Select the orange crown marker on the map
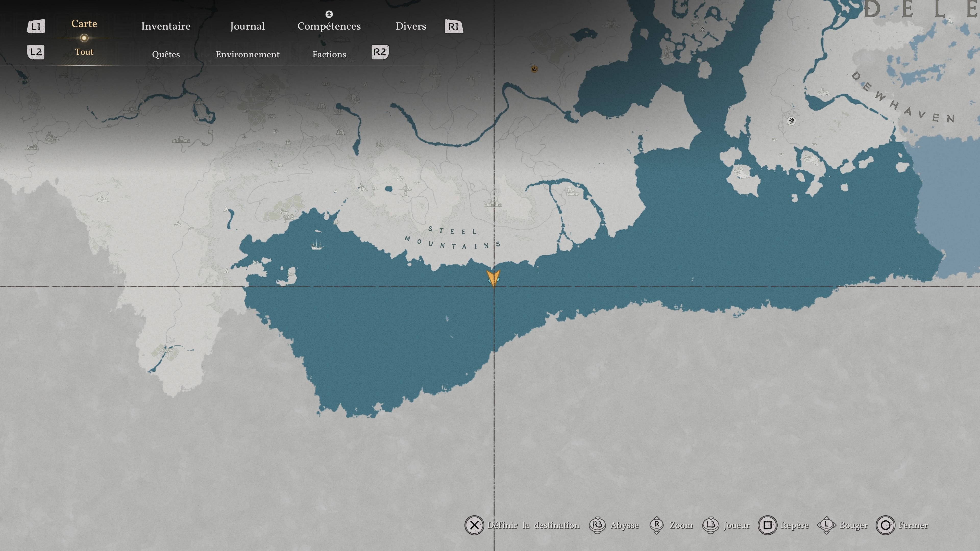This screenshot has height=551, width=980. coord(534,69)
